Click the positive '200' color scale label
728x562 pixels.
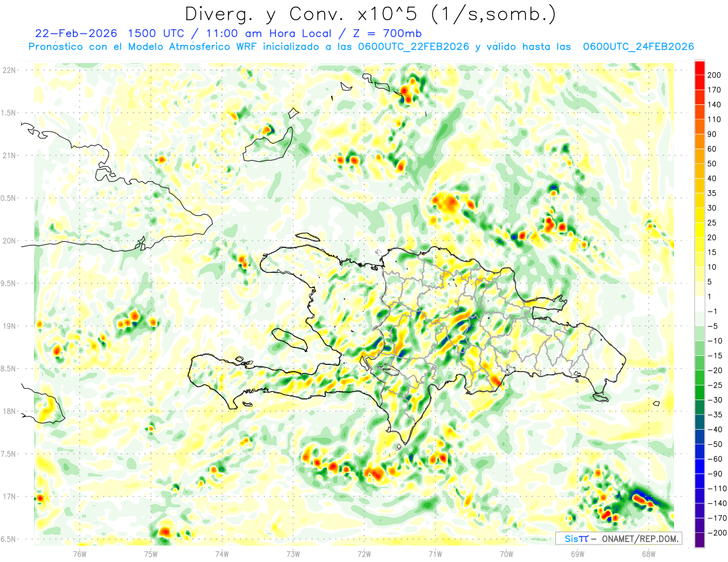click(715, 75)
